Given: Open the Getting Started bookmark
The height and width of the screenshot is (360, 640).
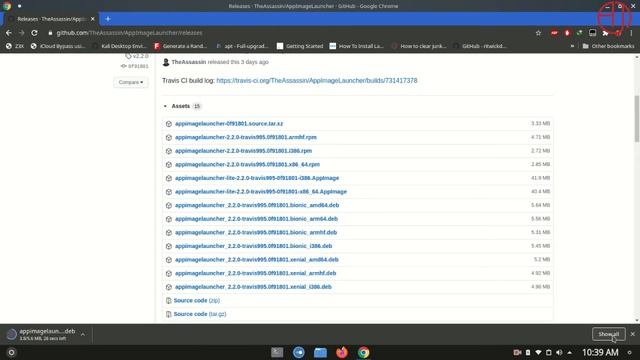Looking at the screenshot, I should (300, 46).
